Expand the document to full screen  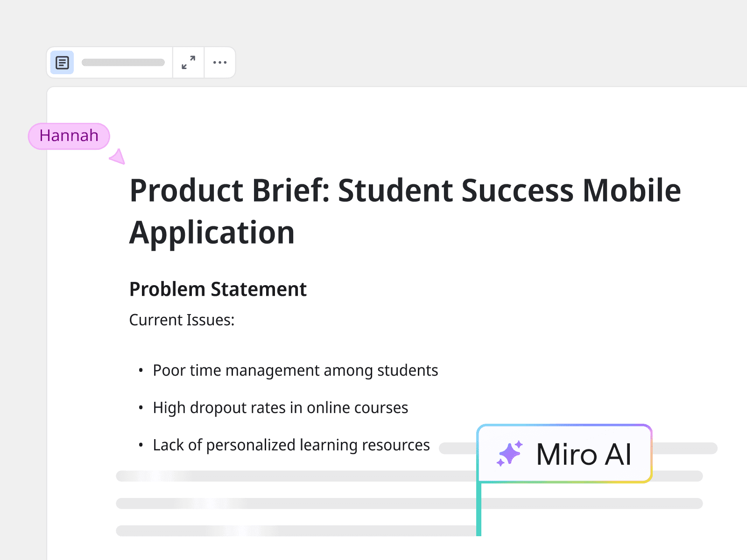[189, 63]
